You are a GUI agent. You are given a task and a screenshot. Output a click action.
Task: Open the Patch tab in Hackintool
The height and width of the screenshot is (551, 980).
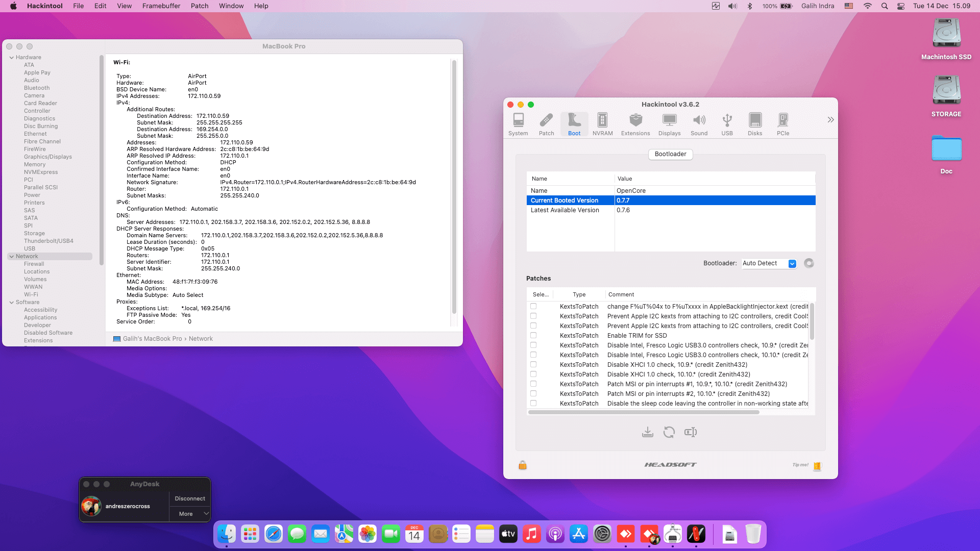coord(546,124)
